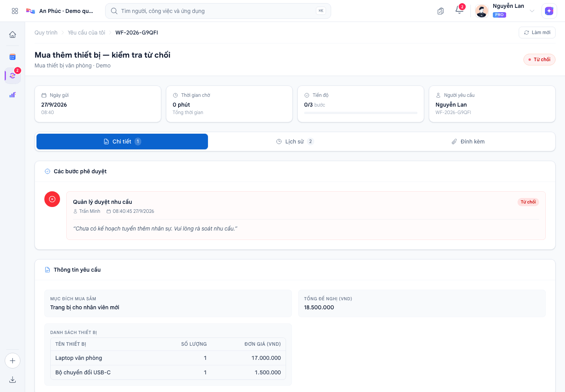The height and width of the screenshot is (392, 565).
Task: Click Nguyễn Lan's profile avatar
Action: (482, 11)
